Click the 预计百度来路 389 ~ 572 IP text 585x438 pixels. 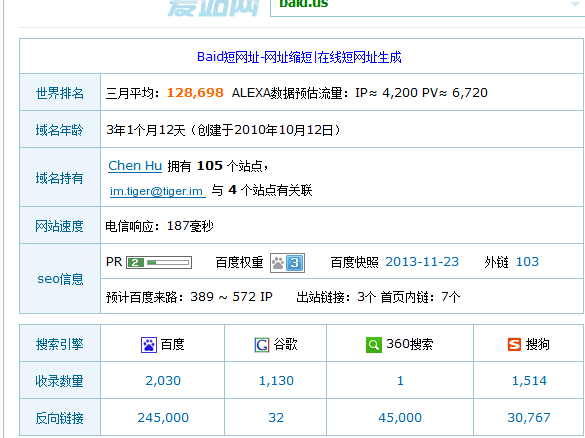click(189, 297)
